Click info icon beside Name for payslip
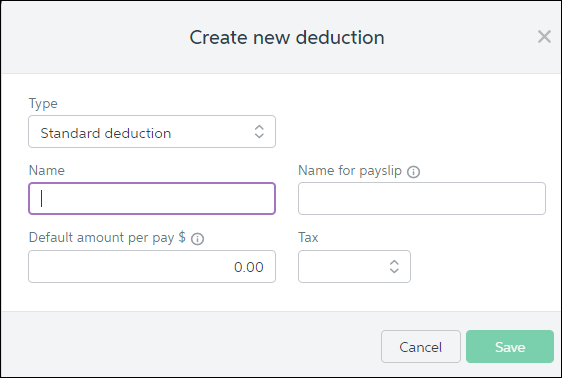Viewport: 562px width, 378px height. 413,172
